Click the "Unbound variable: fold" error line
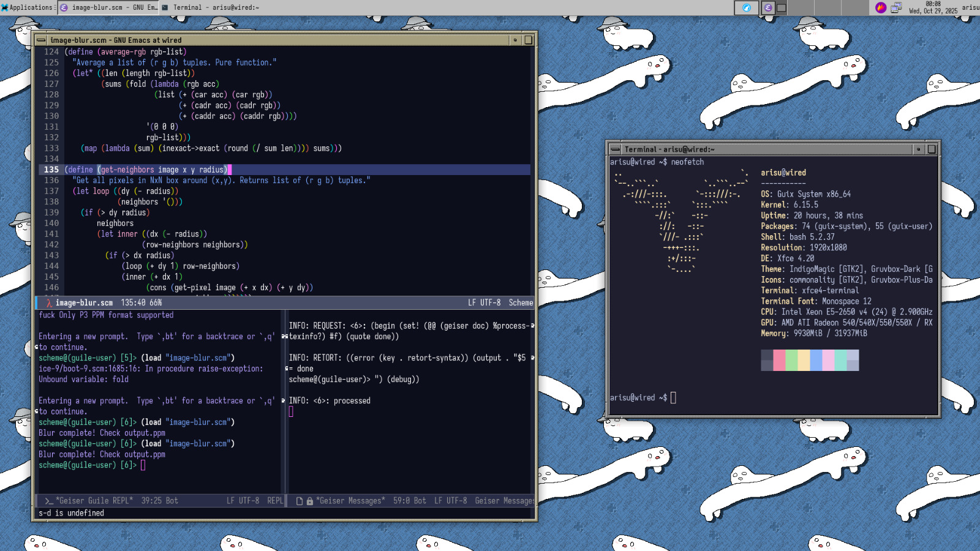 pyautogui.click(x=84, y=380)
